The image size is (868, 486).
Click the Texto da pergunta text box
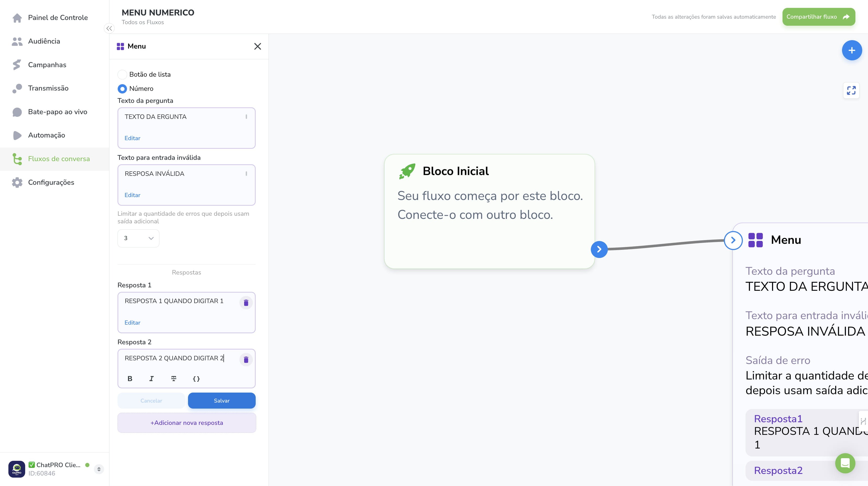[186, 128]
